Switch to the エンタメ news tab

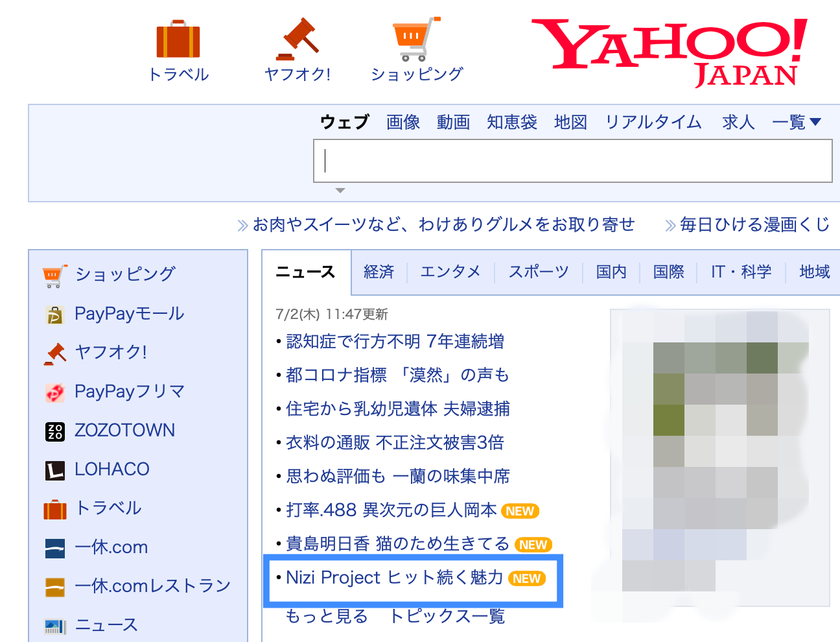point(450,272)
